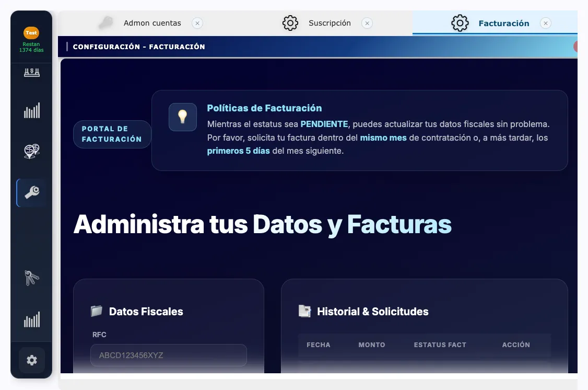Close the Facturación tab
Screen dimensions: 588x390
pyautogui.click(x=546, y=24)
